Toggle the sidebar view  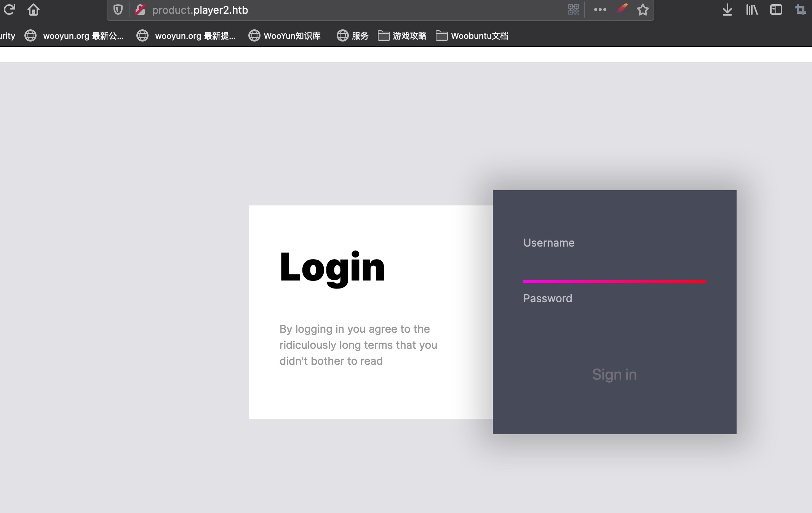point(776,10)
